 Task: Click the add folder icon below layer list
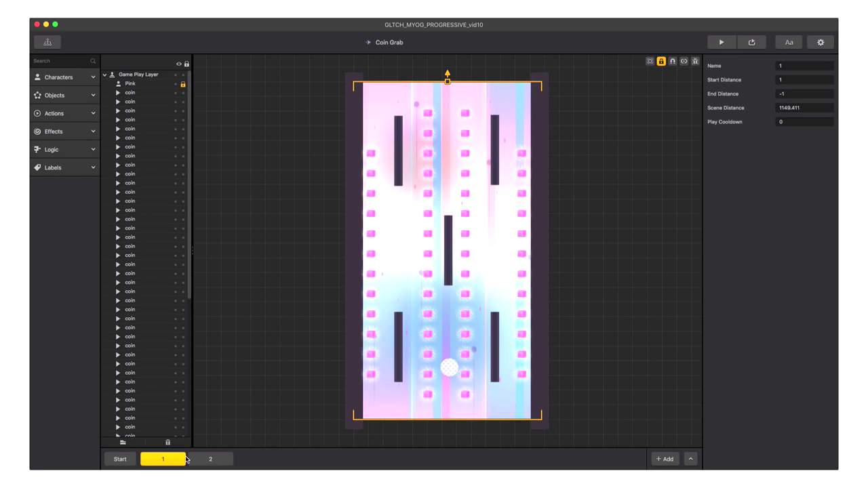point(123,443)
